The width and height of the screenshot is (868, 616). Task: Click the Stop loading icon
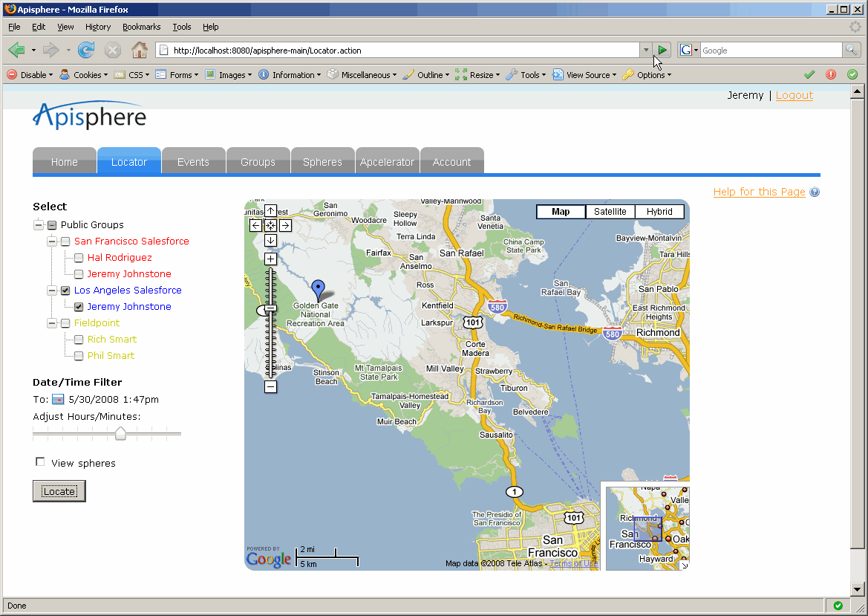point(113,51)
